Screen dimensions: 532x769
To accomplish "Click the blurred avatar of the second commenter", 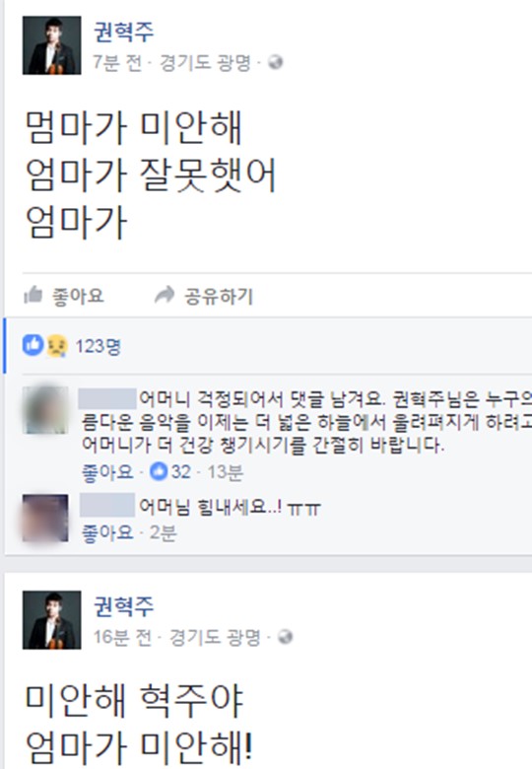I will [x=45, y=519].
